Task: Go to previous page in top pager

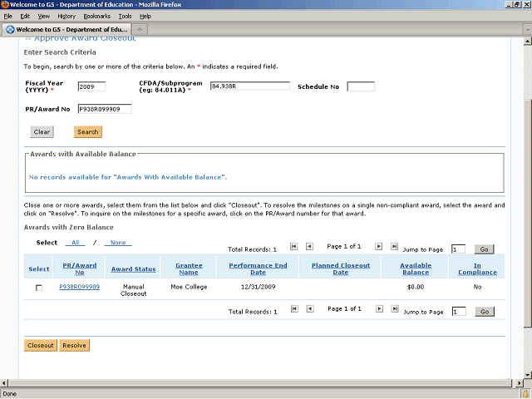Action: (x=309, y=246)
